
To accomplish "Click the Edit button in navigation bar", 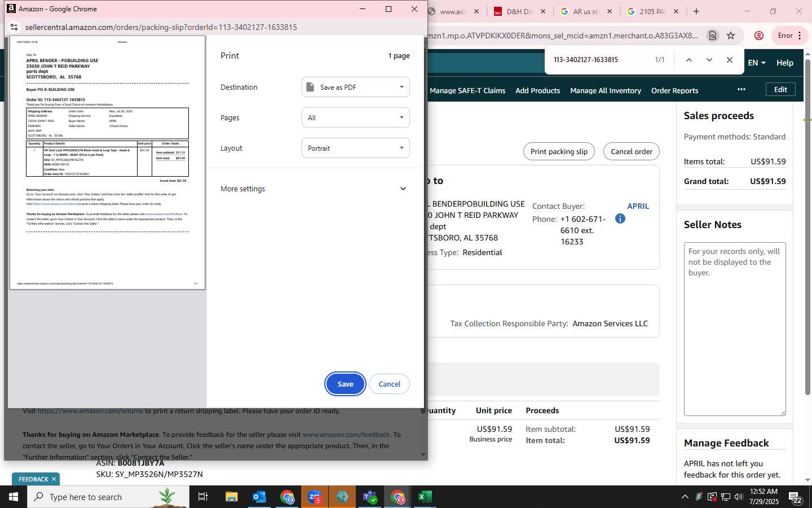I will [x=780, y=89].
